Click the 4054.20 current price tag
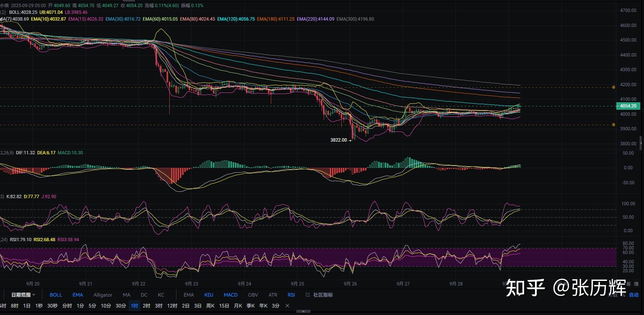The width and height of the screenshot is (644, 315). (628, 106)
